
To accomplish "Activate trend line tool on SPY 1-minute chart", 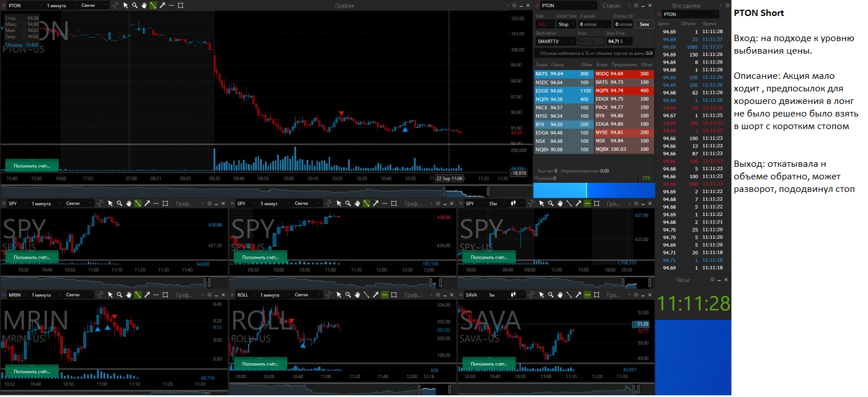I will coord(138,203).
